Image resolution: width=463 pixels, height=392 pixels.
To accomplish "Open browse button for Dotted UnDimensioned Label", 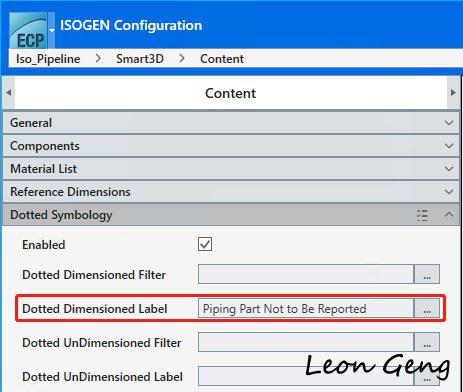I will pyautogui.click(x=427, y=376).
